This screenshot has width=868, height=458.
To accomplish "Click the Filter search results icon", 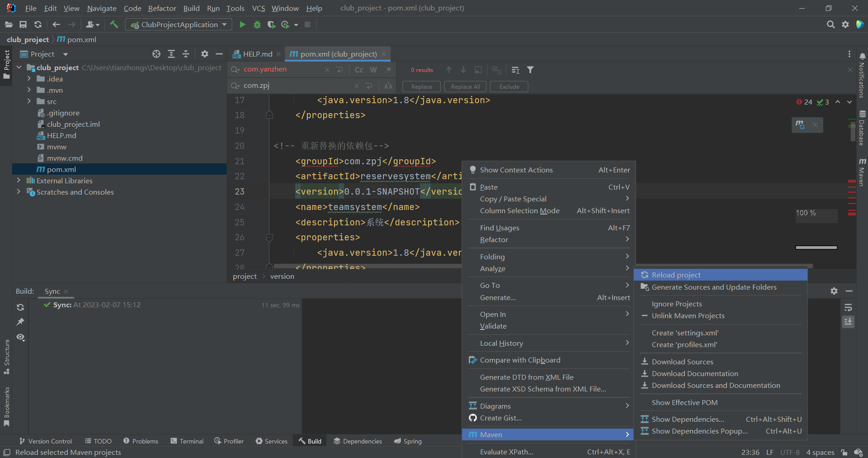I will pos(530,70).
